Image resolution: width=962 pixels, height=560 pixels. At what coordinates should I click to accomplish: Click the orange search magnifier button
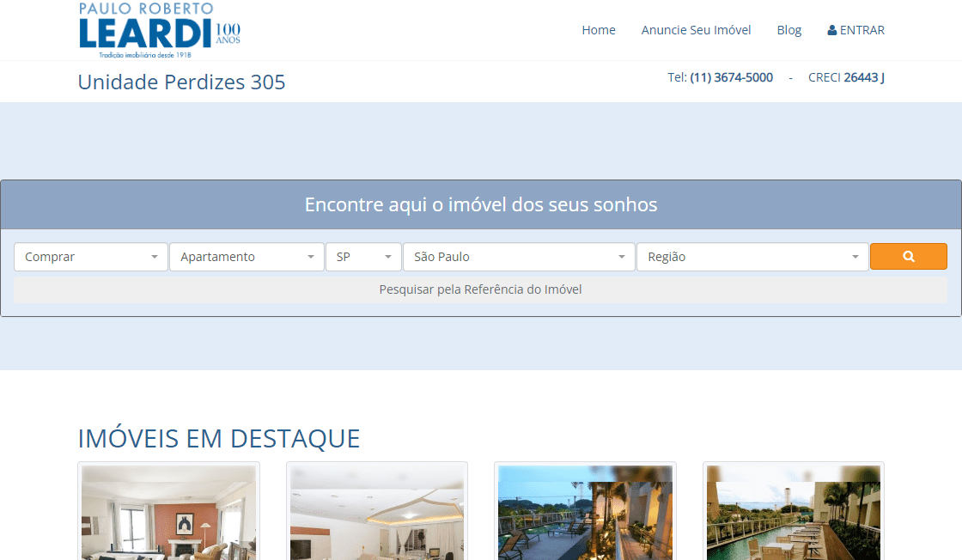(908, 256)
